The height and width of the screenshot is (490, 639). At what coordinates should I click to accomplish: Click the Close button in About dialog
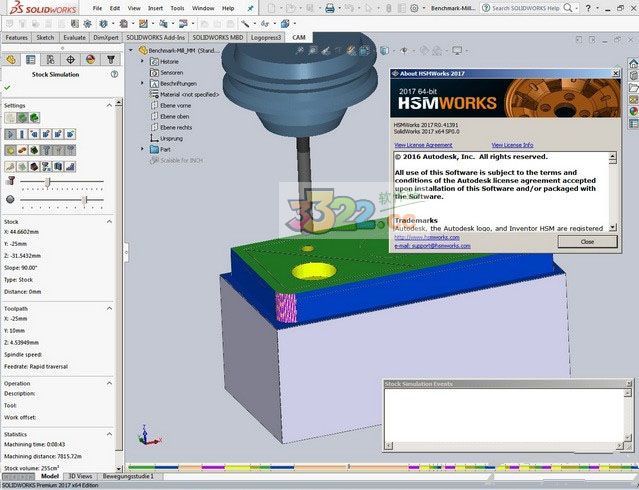point(587,242)
